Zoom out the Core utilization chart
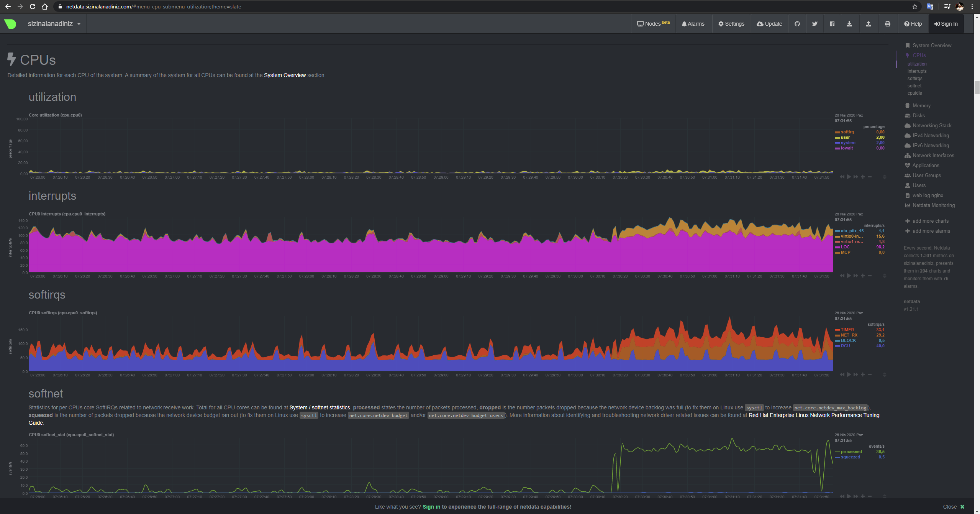Viewport: 980px width, 514px height. (x=870, y=177)
